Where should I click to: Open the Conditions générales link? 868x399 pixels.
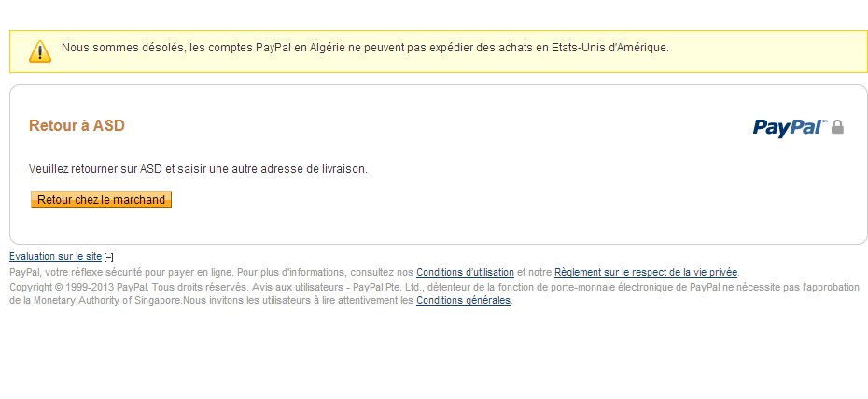pyautogui.click(x=463, y=300)
